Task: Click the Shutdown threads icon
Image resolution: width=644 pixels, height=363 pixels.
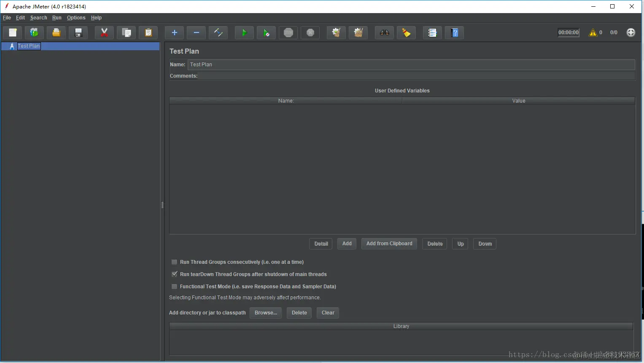Action: click(x=310, y=33)
